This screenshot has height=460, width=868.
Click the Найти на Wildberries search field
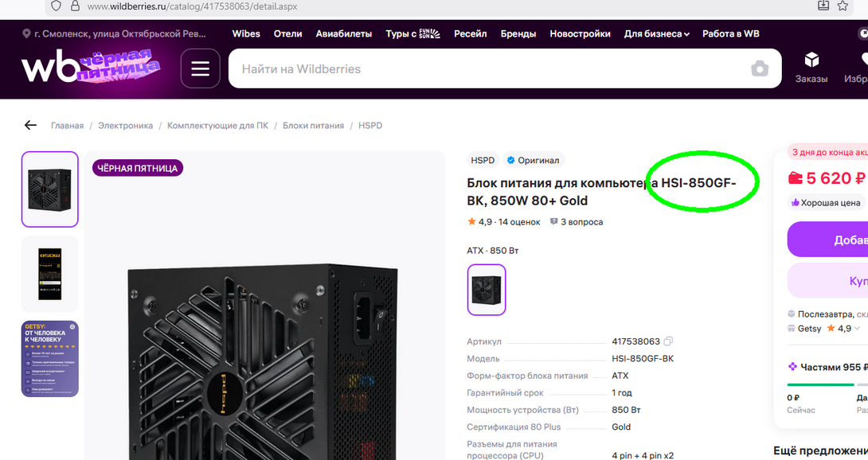pyautogui.click(x=486, y=69)
